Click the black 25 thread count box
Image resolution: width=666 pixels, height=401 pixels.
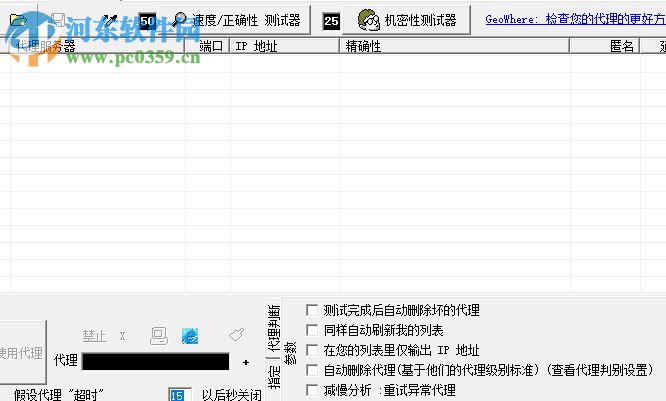point(331,21)
